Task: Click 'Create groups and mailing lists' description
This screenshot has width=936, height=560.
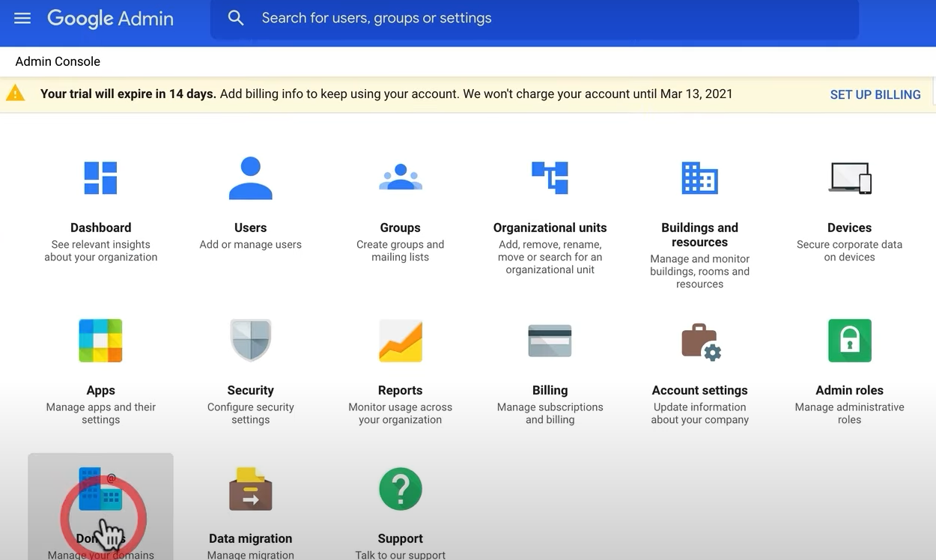Action: tap(401, 251)
